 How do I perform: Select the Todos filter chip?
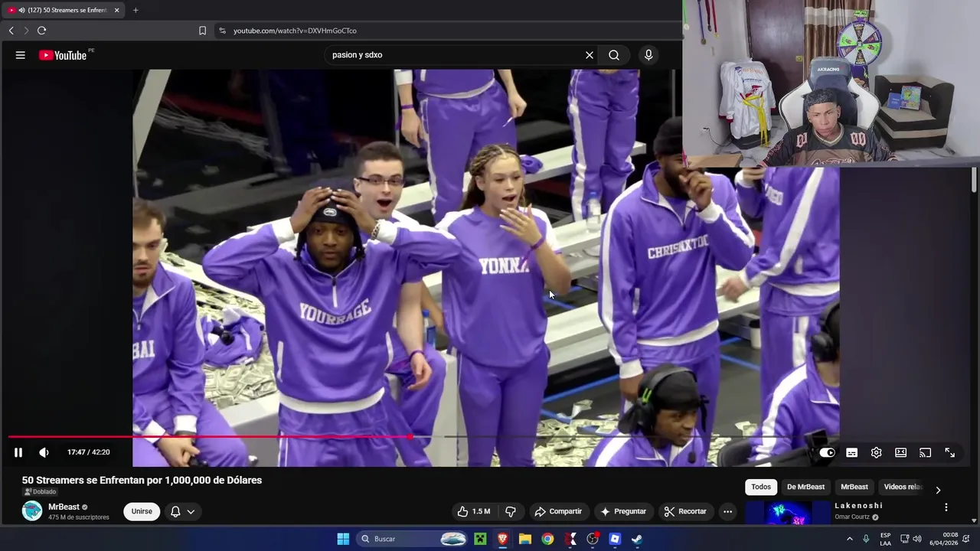click(761, 487)
